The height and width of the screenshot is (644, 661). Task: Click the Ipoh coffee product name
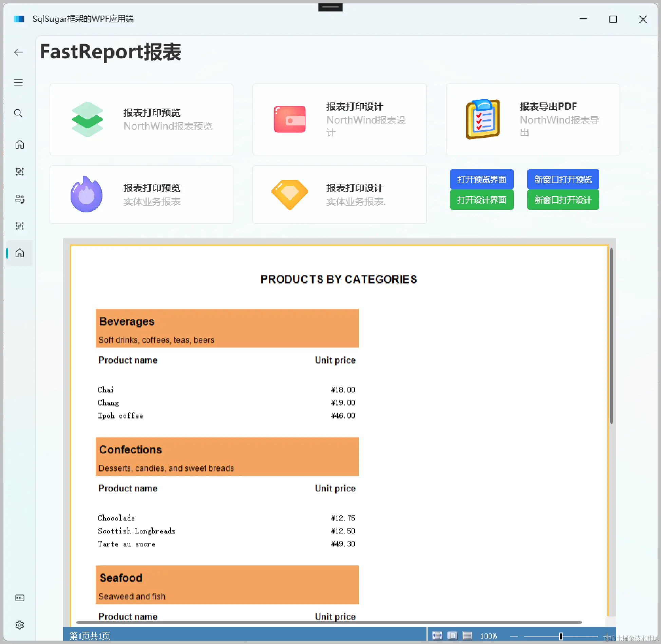pyautogui.click(x=120, y=415)
